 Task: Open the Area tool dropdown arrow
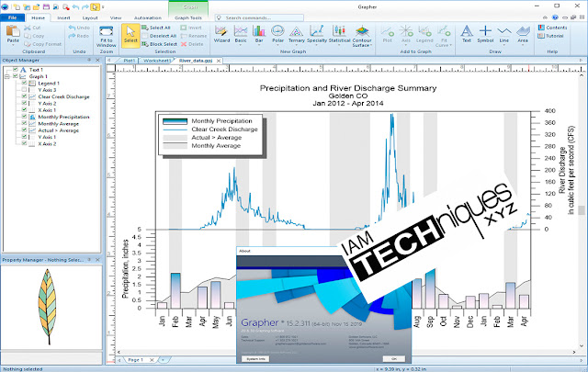click(523, 45)
